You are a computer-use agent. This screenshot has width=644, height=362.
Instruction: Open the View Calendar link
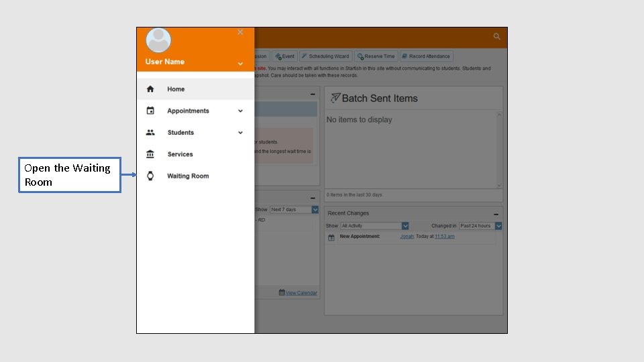[301, 293]
